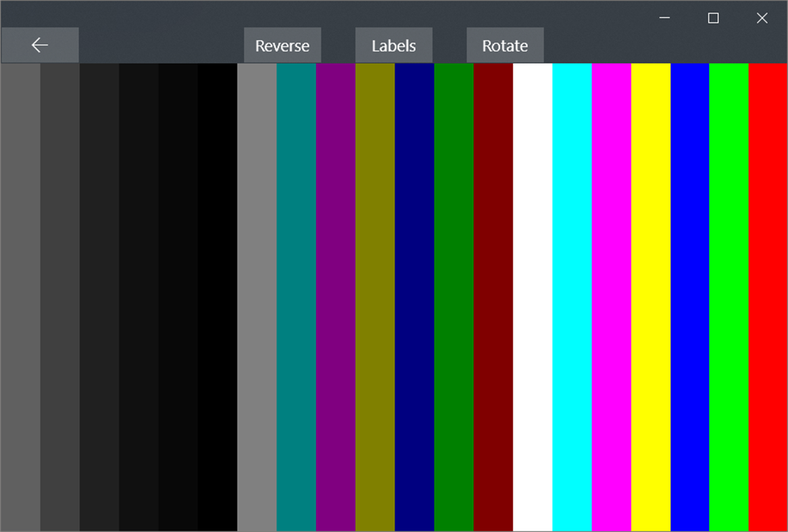Toggle the Labels option

pos(393,45)
